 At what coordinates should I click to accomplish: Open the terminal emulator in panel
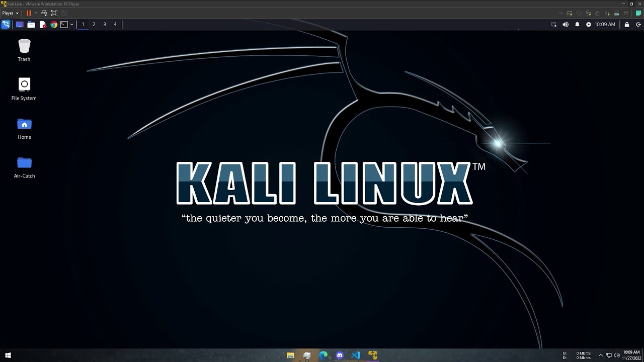tap(64, 24)
